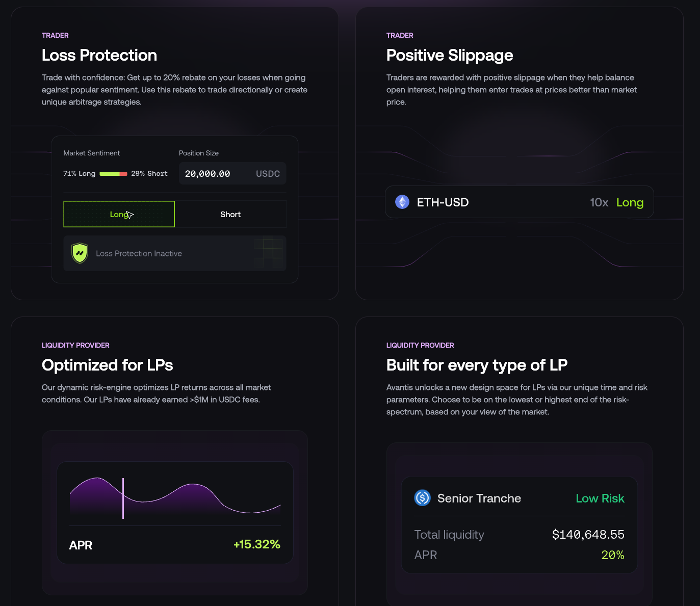The image size is (700, 606).
Task: Click the ETH icon in the Positive Slippage card
Action: click(402, 202)
